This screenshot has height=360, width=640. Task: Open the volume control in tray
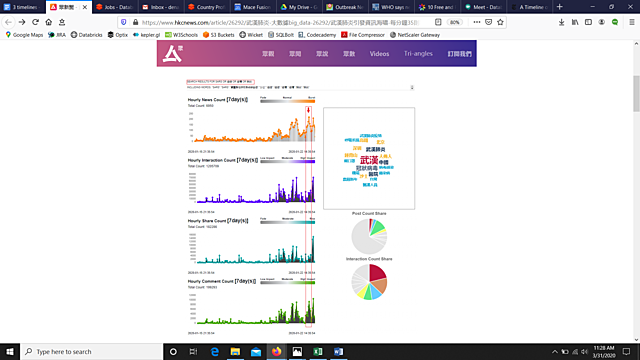click(x=584, y=351)
